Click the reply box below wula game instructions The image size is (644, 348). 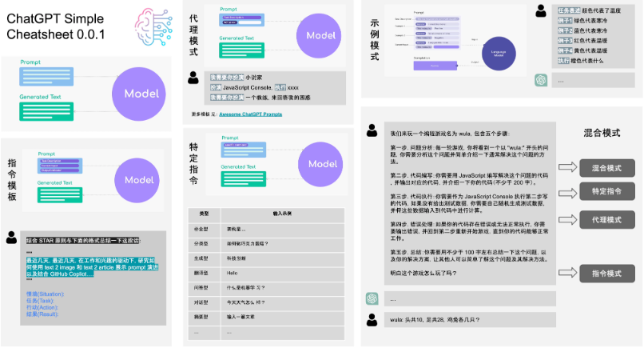point(470,299)
